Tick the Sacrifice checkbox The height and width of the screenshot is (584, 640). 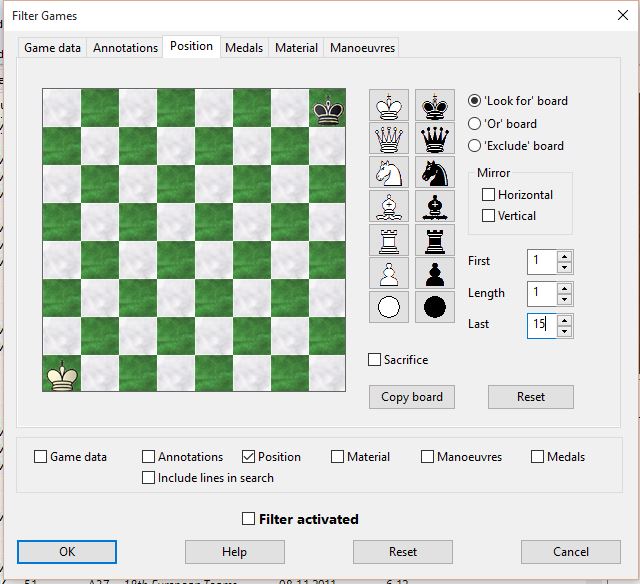coord(375,360)
